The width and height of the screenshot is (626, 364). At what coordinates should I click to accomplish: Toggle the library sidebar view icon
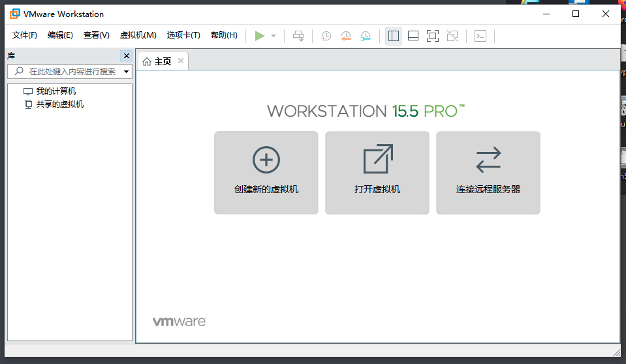click(393, 36)
